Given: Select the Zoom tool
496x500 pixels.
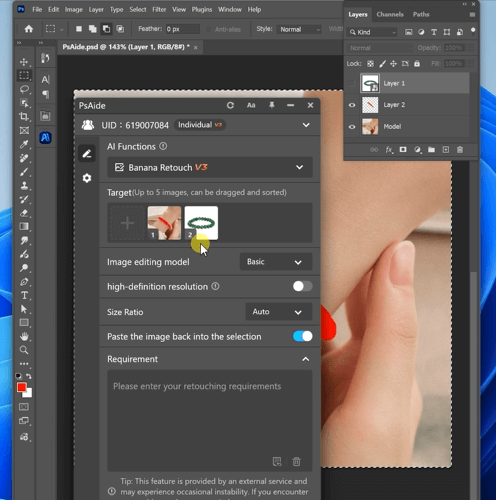Looking at the screenshot, I should [x=24, y=350].
